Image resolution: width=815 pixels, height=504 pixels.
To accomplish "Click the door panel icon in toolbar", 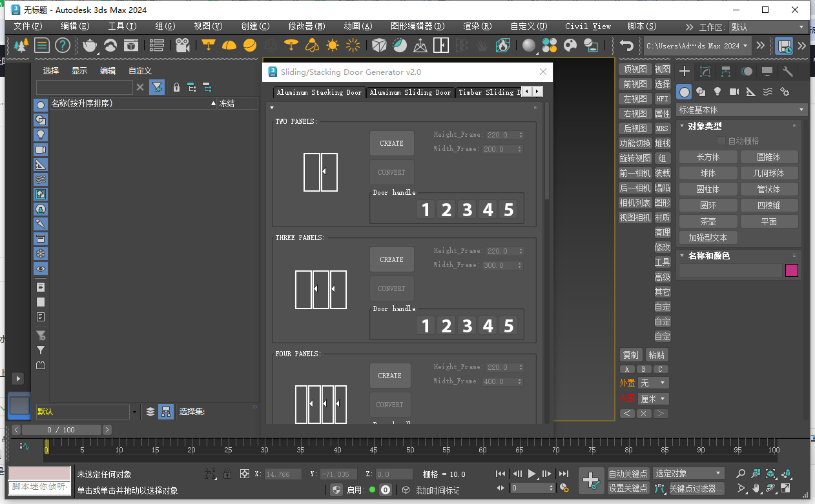I will tap(441, 45).
